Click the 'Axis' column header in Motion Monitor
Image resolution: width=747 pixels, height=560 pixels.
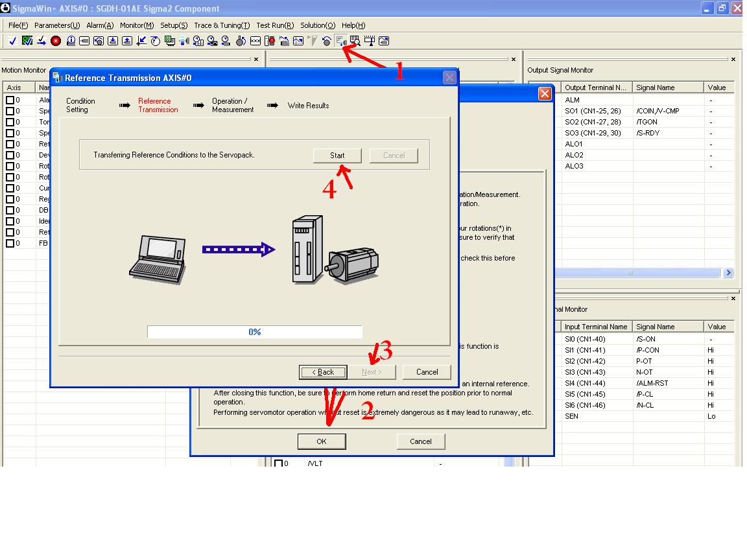(19, 87)
